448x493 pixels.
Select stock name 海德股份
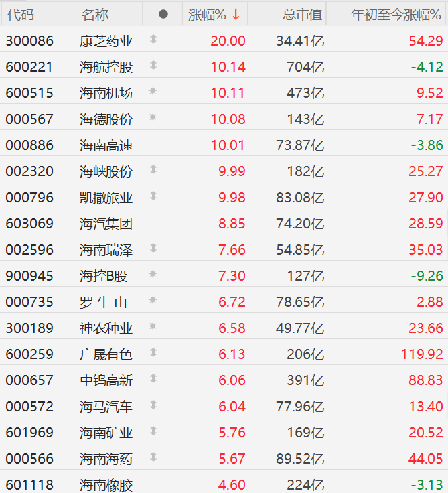[106, 119]
